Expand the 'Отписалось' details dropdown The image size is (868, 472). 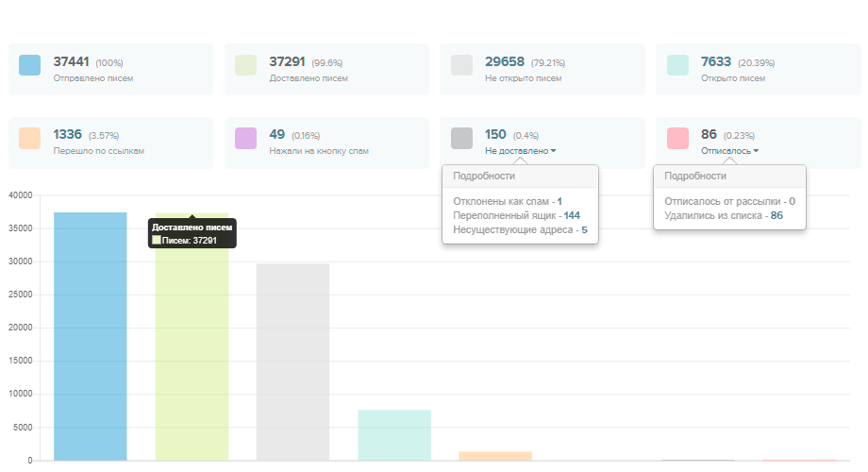point(729,151)
